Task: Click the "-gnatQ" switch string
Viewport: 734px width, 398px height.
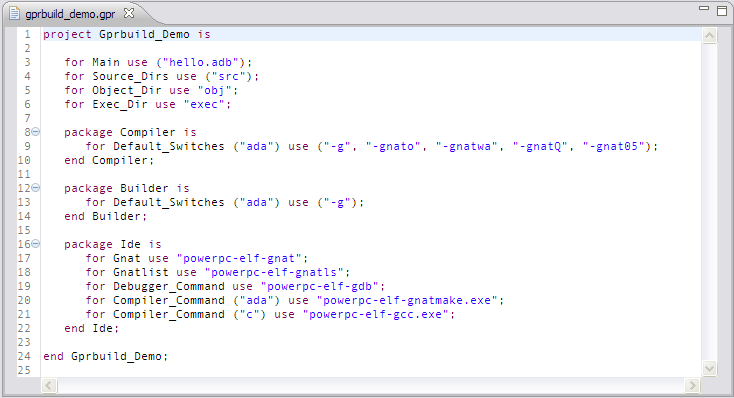Action: (540, 147)
